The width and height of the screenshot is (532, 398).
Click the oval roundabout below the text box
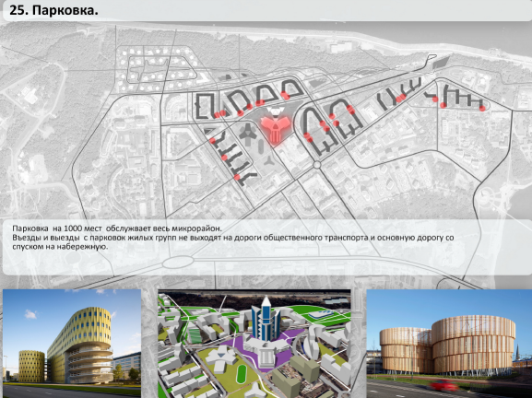[x=178, y=262]
